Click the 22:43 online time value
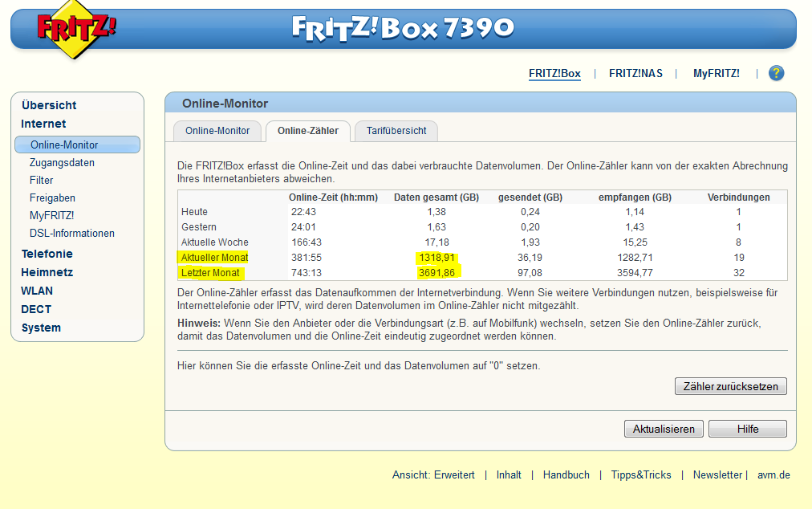 [x=303, y=212]
